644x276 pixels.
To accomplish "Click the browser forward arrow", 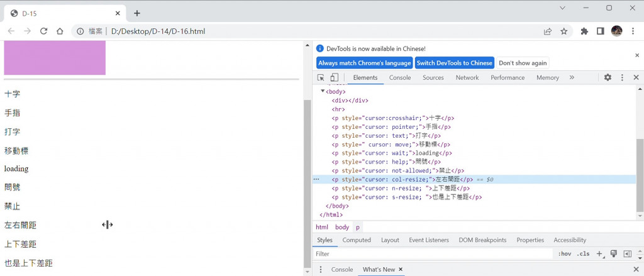I will [x=28, y=31].
